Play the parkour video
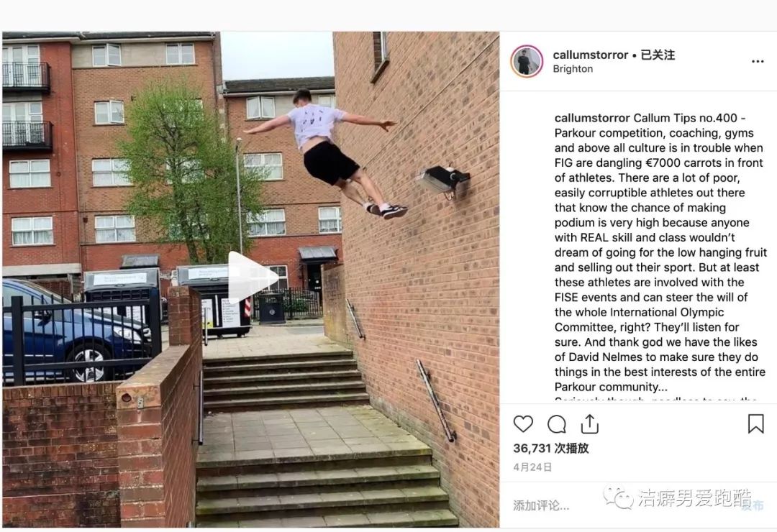The height and width of the screenshot is (532, 777). coord(253,278)
